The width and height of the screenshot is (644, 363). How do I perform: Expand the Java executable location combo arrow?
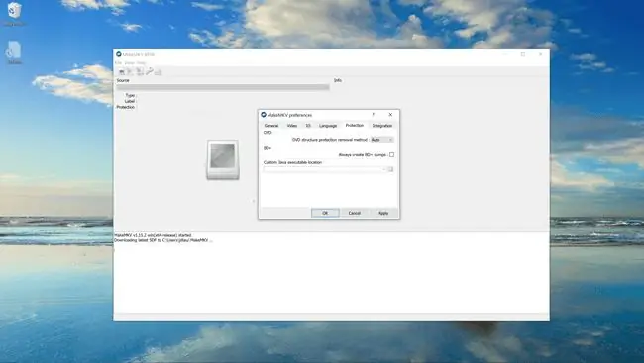pos(384,169)
